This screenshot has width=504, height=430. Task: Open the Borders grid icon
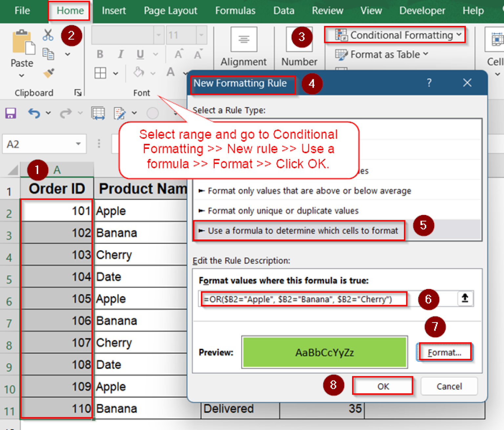tap(100, 73)
